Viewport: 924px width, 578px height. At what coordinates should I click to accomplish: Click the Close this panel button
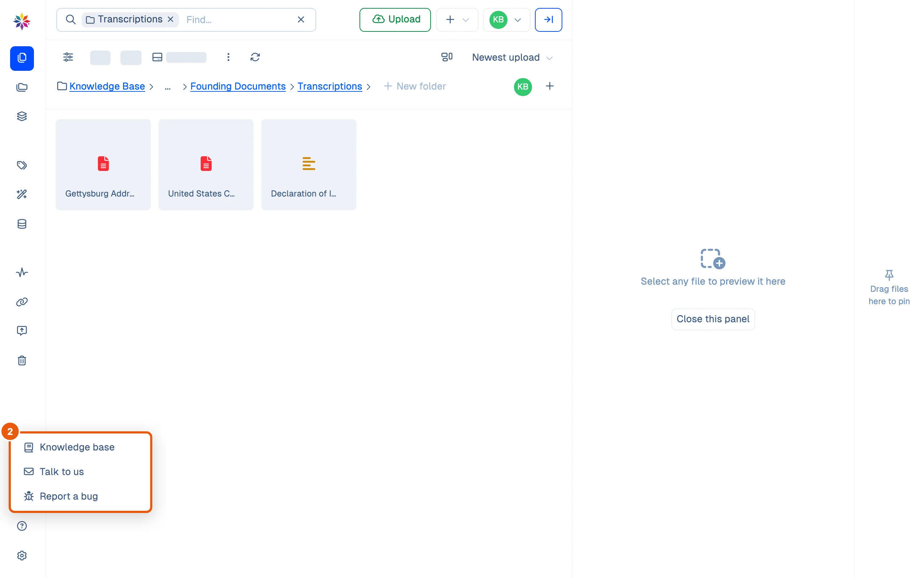tap(713, 319)
